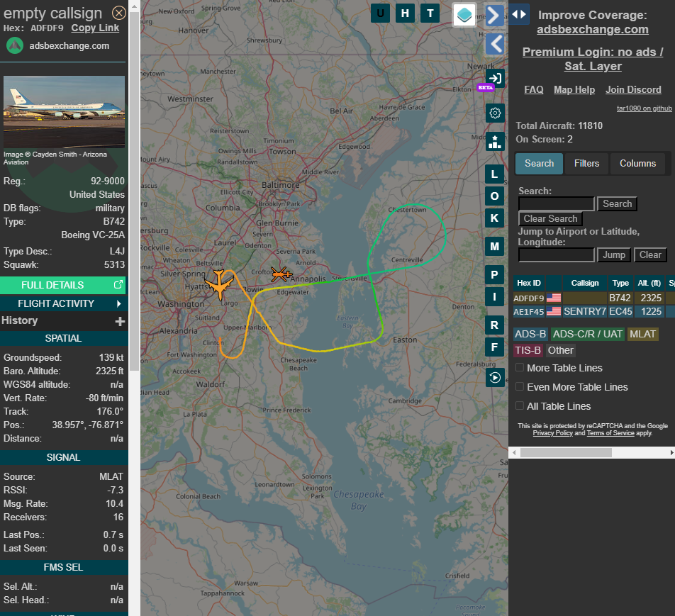Switch to the Filters tab
Viewport: 675px width, 616px height.
pos(586,164)
